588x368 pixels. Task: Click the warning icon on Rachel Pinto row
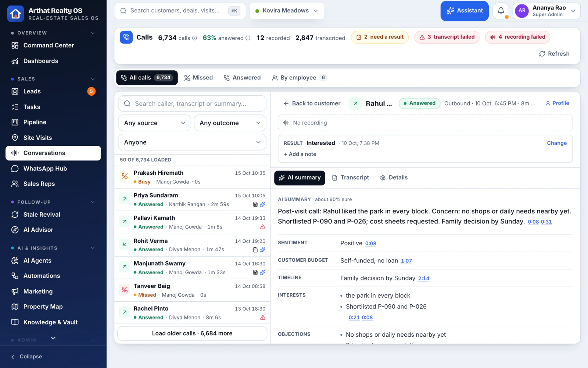coord(263,318)
